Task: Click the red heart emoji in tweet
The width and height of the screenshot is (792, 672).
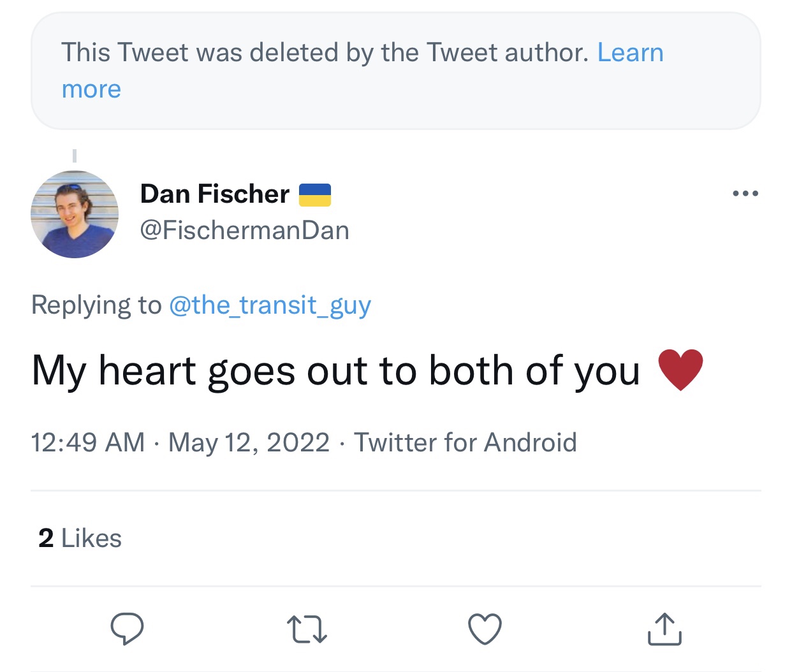Action: [680, 370]
